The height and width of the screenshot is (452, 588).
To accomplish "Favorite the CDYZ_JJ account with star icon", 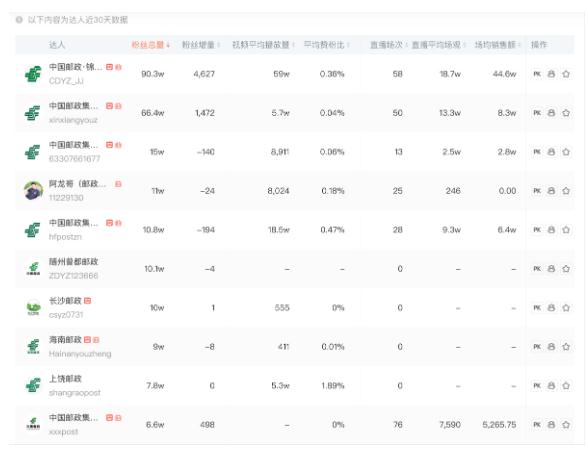I will (566, 74).
